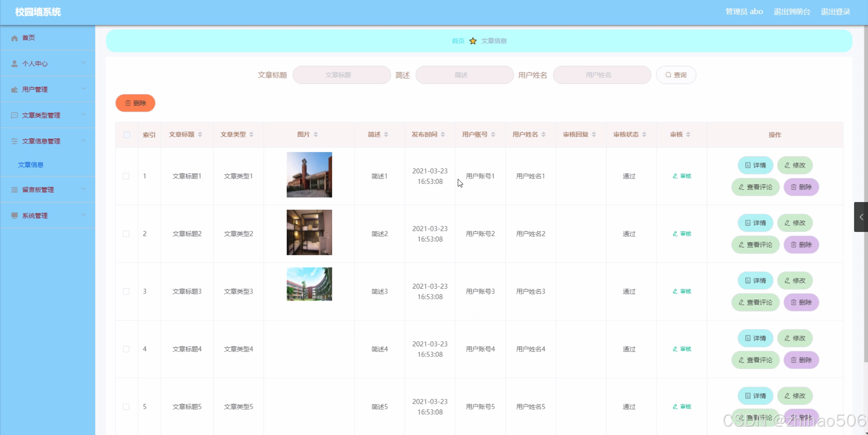Click 退出登录 in the top bar

pyautogui.click(x=835, y=12)
